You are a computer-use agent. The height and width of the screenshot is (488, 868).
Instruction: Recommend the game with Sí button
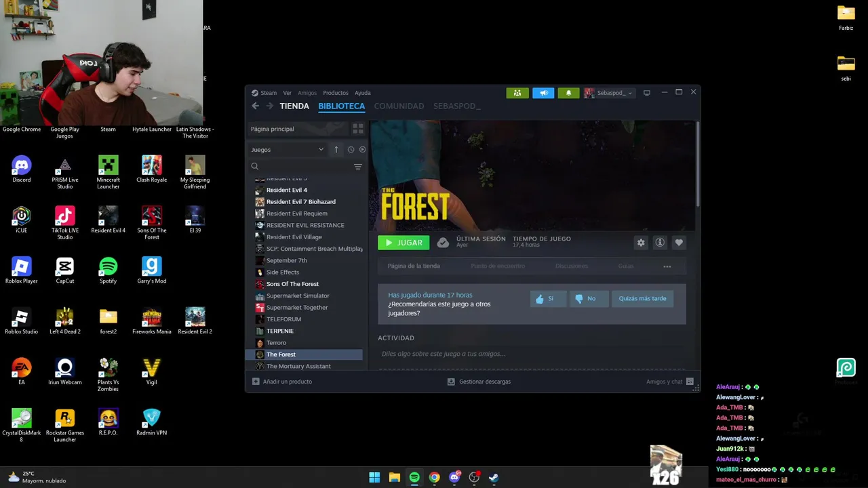click(548, 298)
